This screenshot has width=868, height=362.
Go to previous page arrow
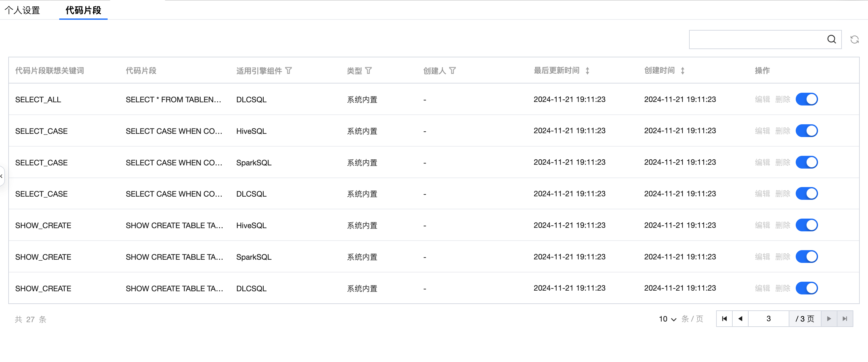tap(740, 318)
